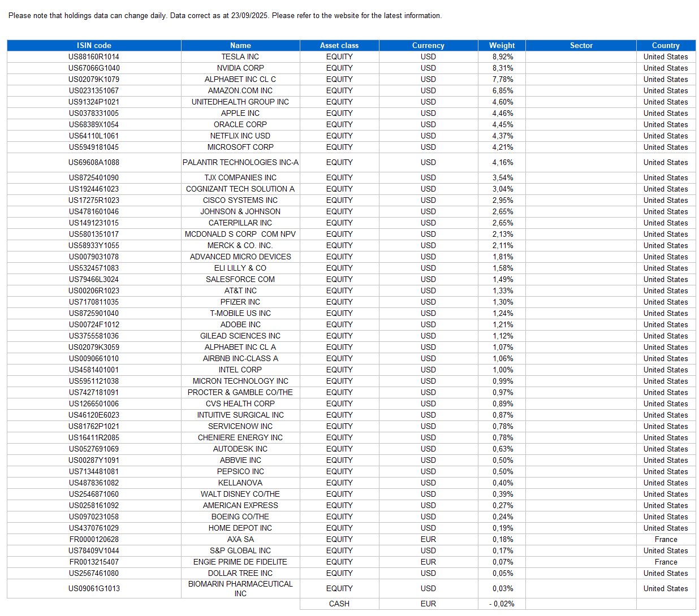Click the Currency column header
The height and width of the screenshot is (616, 699).
coord(428,45)
